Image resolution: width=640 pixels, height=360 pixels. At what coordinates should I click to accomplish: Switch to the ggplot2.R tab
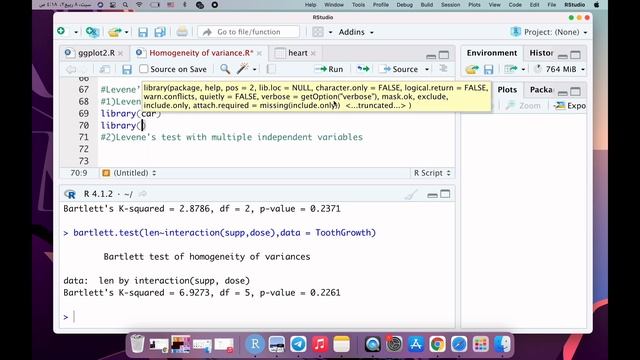coord(96,53)
